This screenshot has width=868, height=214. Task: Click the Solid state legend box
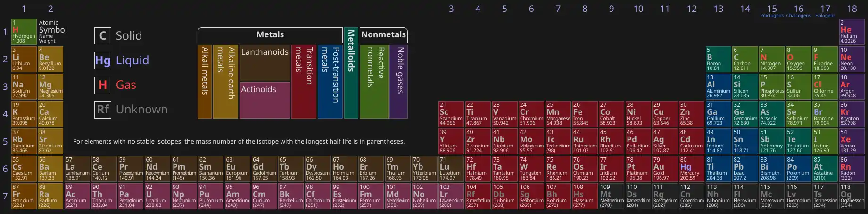pos(103,36)
